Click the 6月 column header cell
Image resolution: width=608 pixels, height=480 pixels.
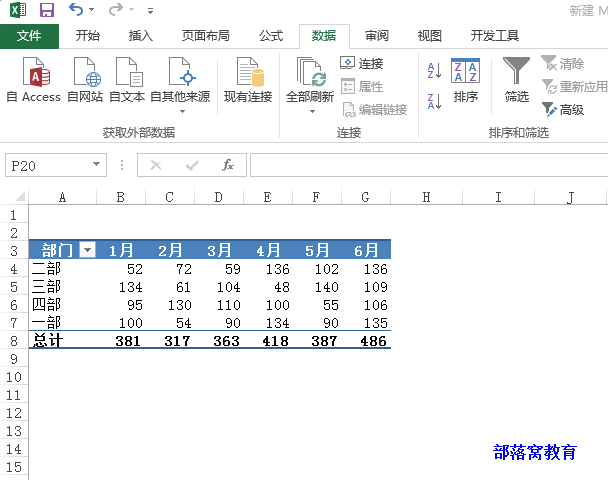[366, 250]
